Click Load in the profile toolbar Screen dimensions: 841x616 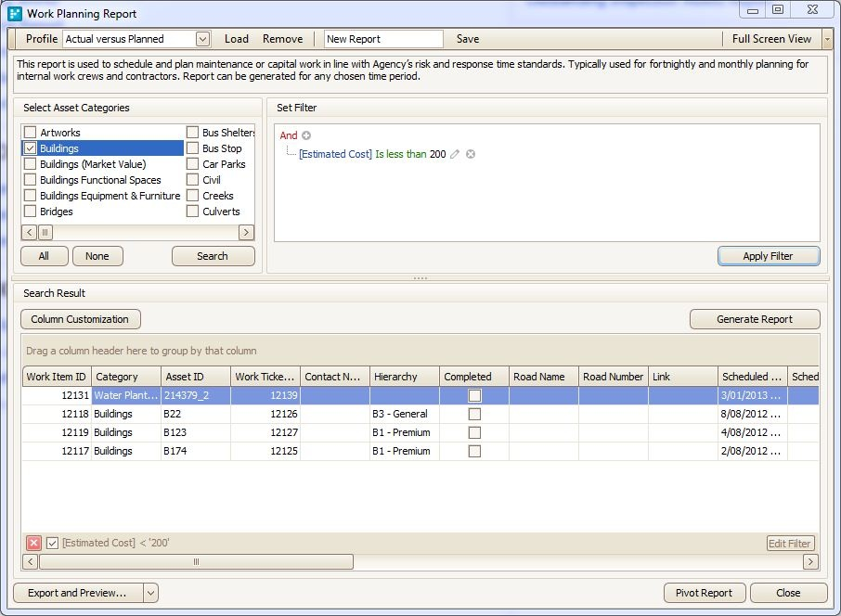pyautogui.click(x=237, y=39)
